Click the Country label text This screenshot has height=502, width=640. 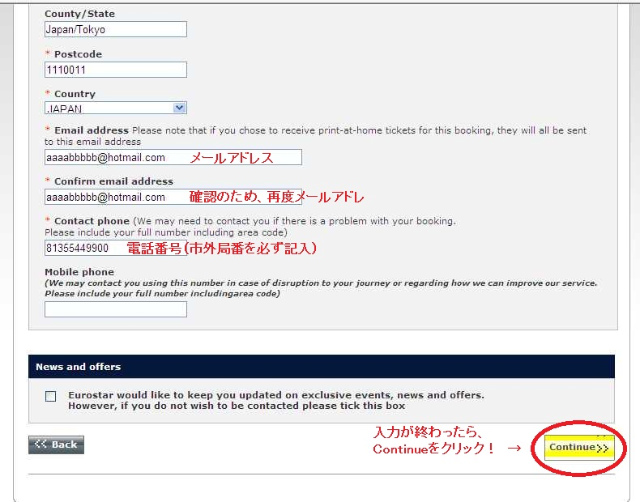pos(75,94)
